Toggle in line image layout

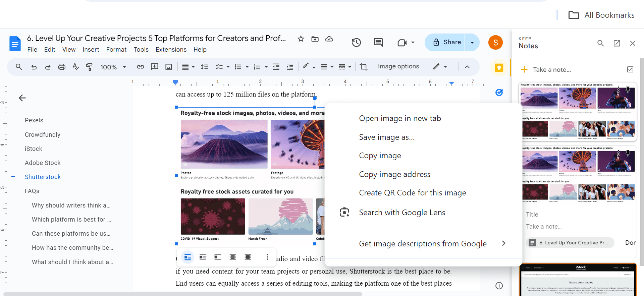(x=187, y=257)
